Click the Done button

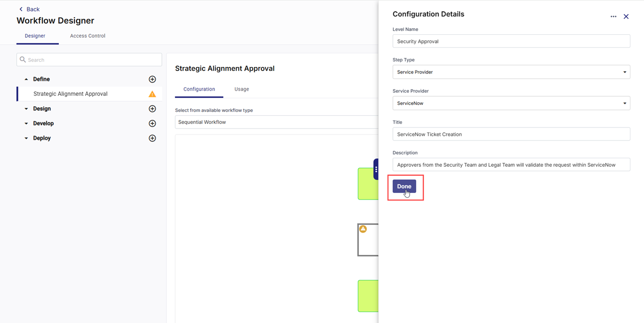404,186
